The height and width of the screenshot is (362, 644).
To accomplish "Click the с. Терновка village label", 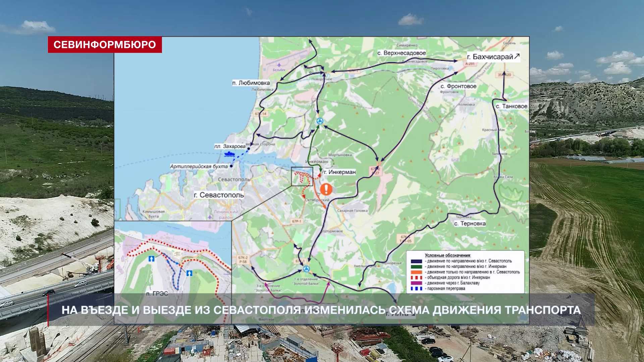I will (470, 224).
